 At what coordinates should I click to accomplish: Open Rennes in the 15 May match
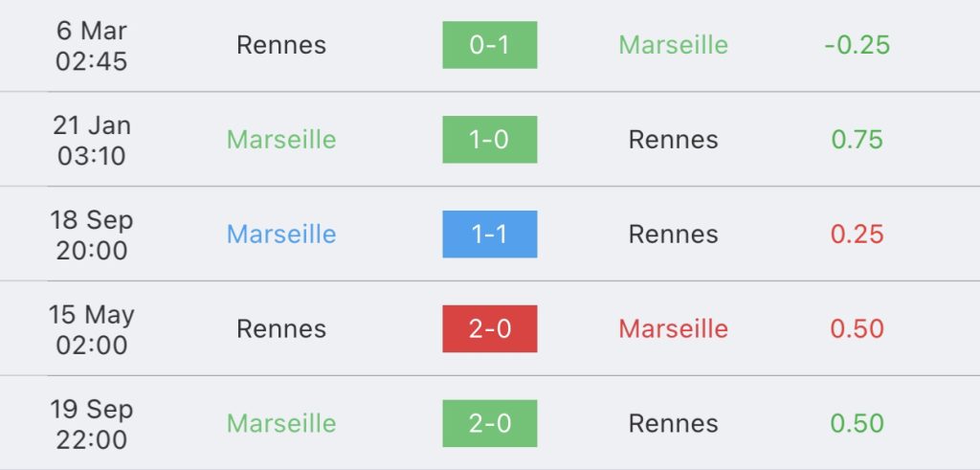pos(281,329)
